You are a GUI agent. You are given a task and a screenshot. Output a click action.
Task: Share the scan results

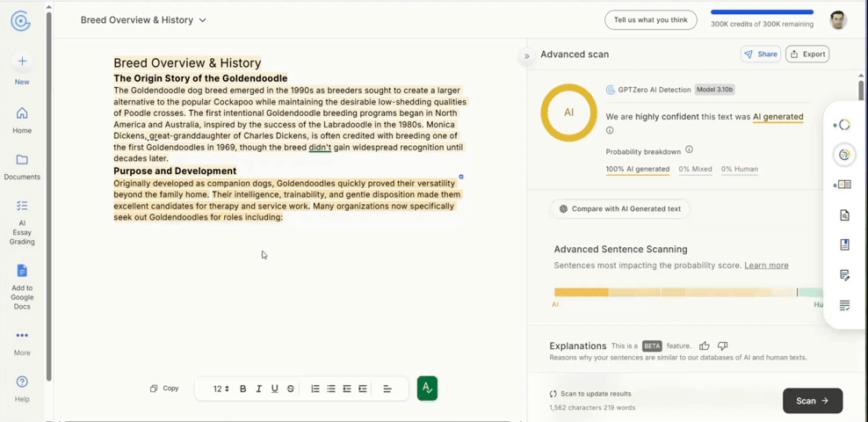[761, 54]
